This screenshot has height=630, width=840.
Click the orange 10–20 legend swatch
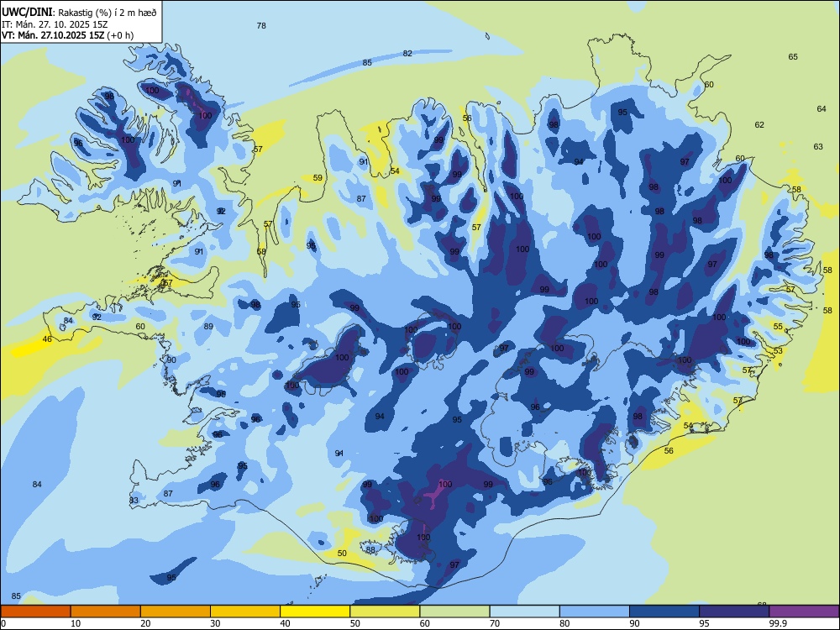[106, 612]
